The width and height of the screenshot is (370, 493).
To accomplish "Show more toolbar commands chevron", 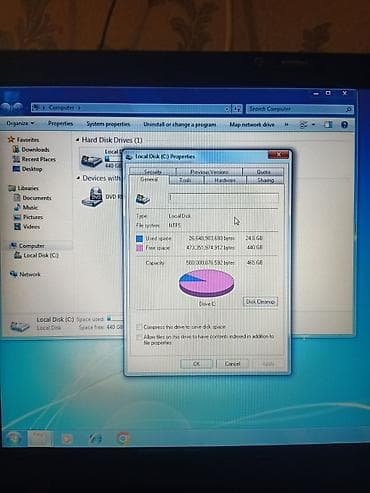I will pyautogui.click(x=286, y=124).
